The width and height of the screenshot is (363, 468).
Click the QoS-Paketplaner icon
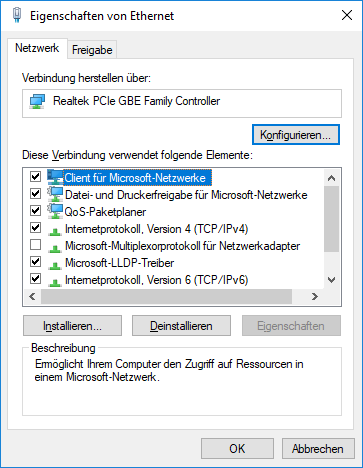(x=55, y=211)
